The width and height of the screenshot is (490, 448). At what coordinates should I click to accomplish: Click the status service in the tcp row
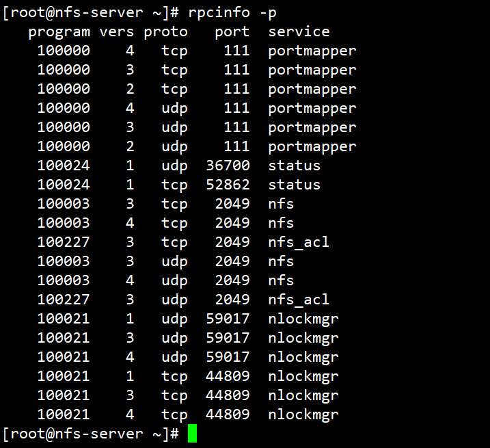coord(294,185)
